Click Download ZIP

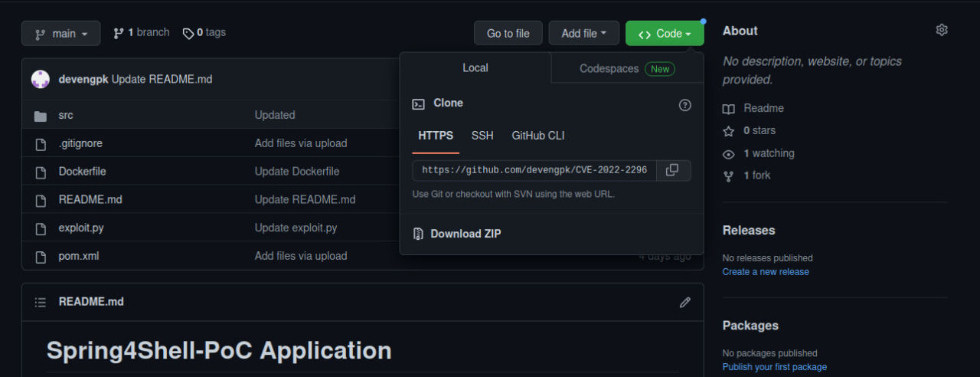465,234
